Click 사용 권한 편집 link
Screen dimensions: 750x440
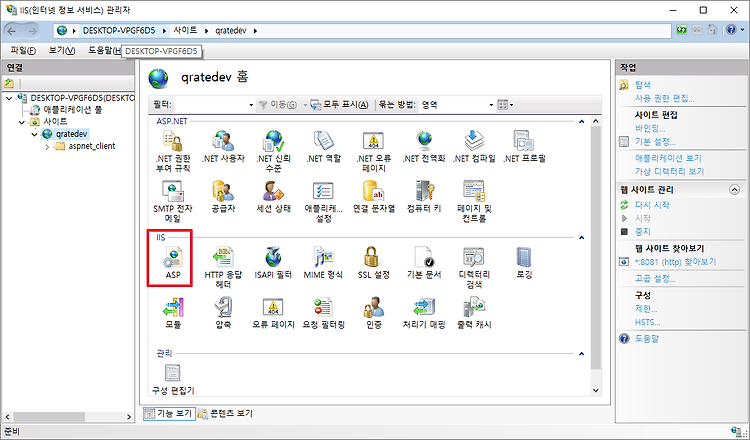coord(664,99)
